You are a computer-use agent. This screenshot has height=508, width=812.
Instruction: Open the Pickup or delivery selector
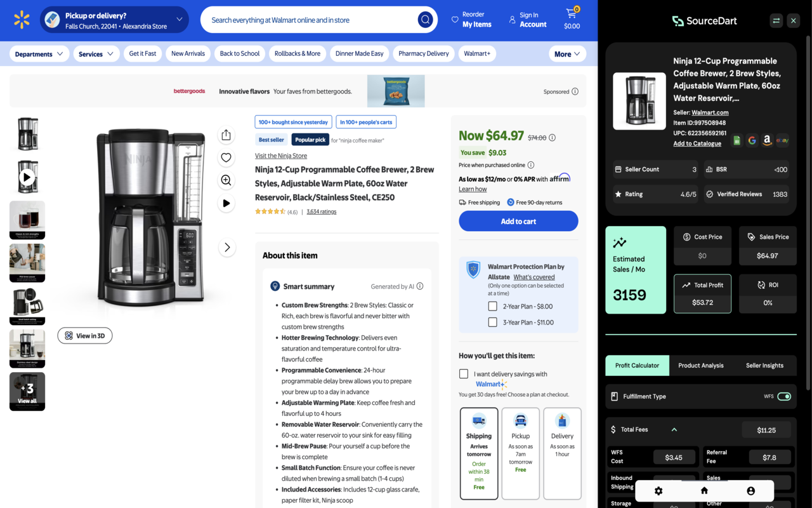pos(114,20)
